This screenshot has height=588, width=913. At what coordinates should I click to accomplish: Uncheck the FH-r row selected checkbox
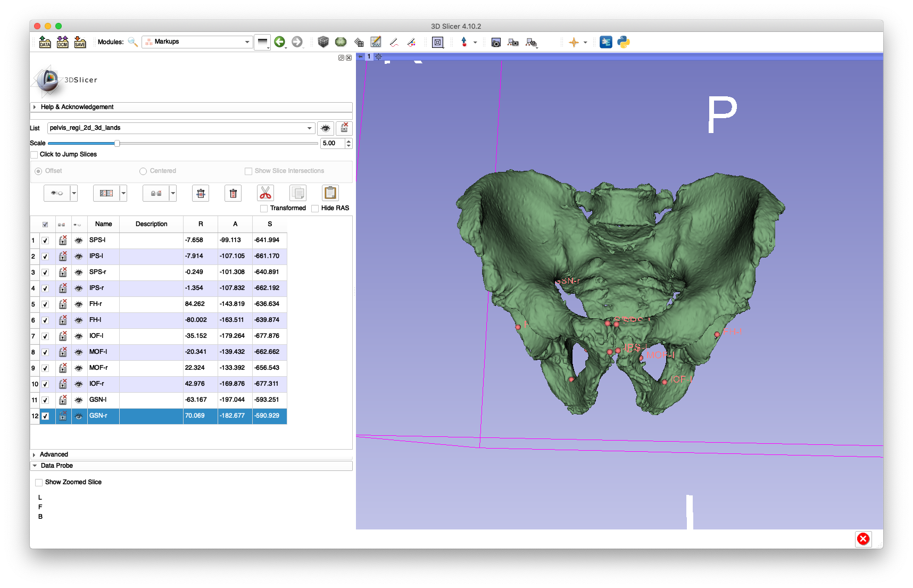(45, 304)
